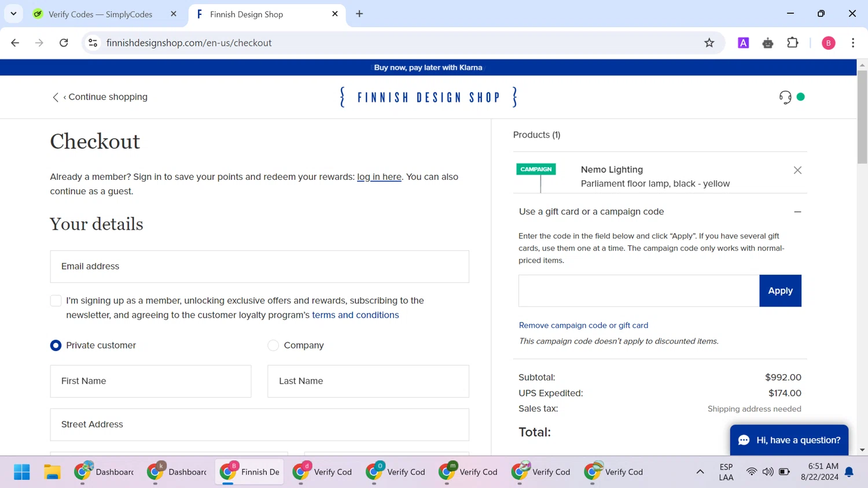Open a new browser tab

pyautogui.click(x=359, y=14)
